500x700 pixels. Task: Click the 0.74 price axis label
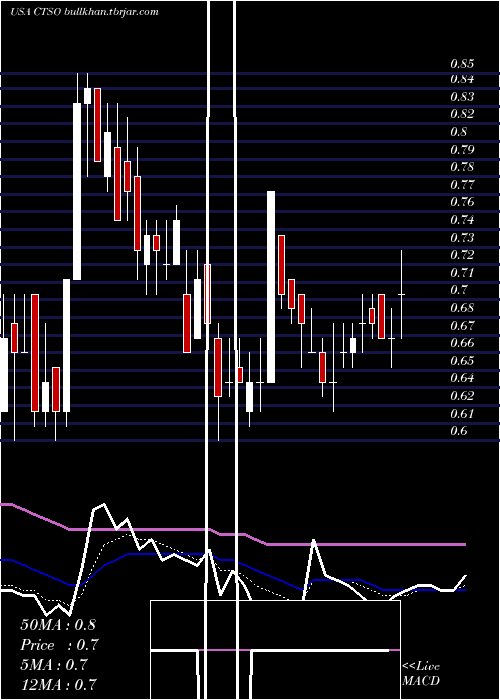(x=462, y=220)
